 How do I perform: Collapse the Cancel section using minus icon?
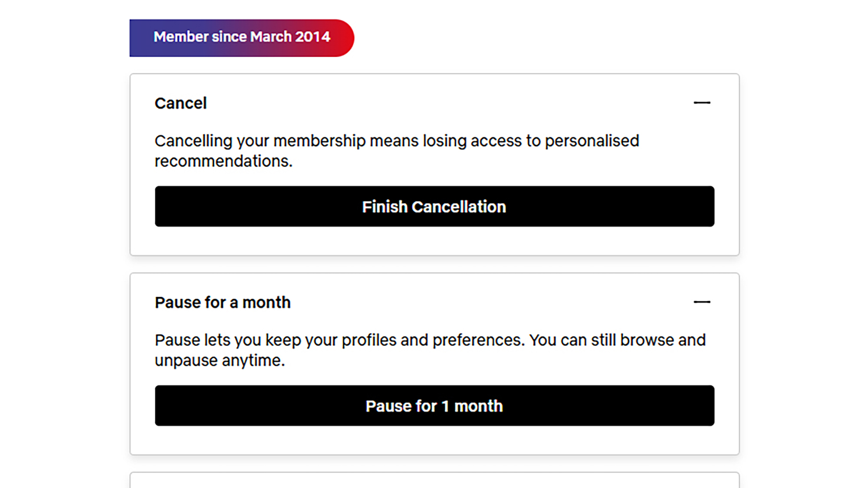tap(701, 103)
